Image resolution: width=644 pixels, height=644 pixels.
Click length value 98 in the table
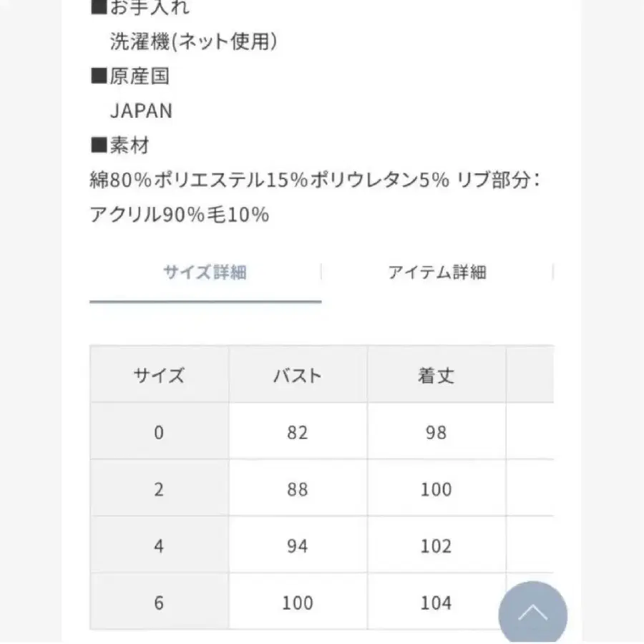click(x=436, y=432)
